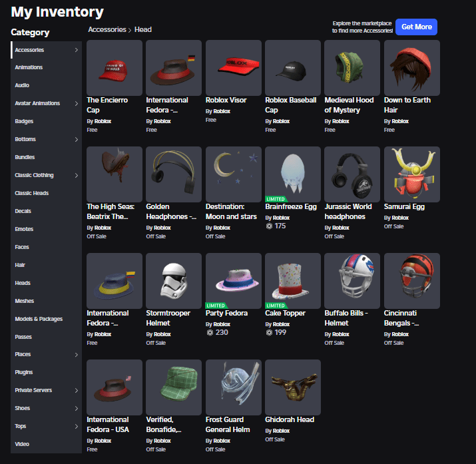Viewport: 476px width, 464px height.
Task: Click LIMITED badge on Cake Topper
Action: tap(276, 306)
